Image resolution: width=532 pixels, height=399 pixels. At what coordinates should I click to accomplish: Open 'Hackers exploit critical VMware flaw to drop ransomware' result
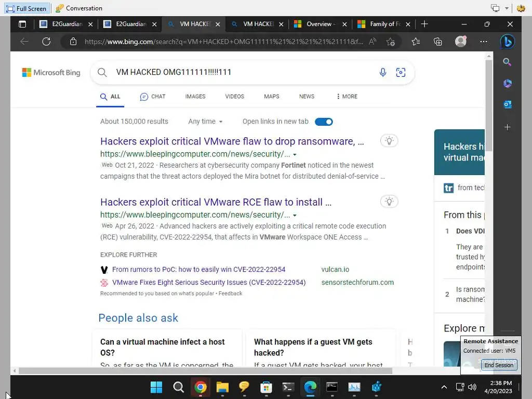232,141
